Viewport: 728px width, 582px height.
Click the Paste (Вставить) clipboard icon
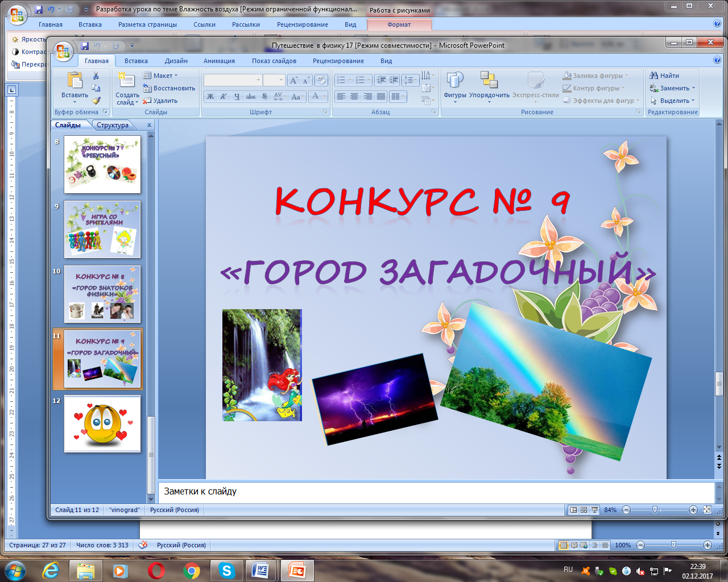[x=75, y=81]
